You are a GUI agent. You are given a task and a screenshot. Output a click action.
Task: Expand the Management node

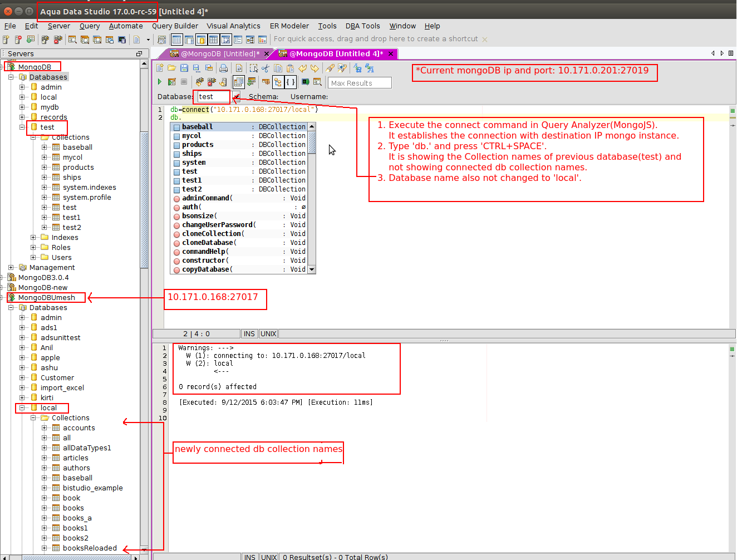point(11,267)
